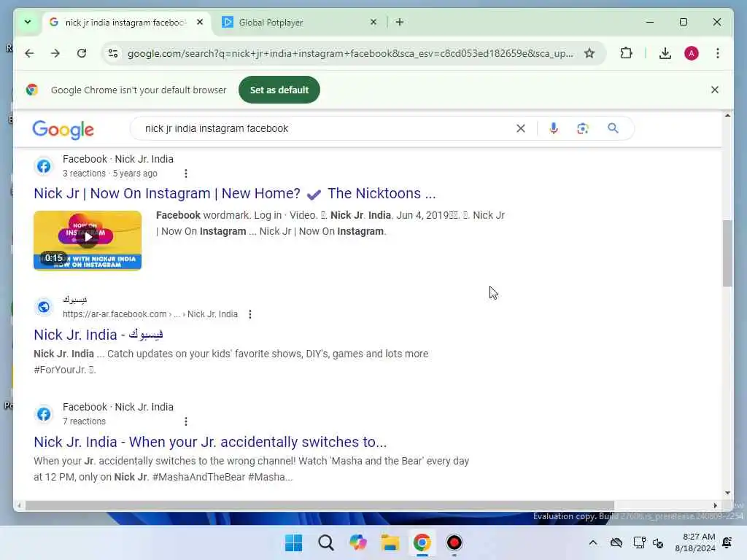Search by image with Lens icon
747x560 pixels.
pos(583,128)
